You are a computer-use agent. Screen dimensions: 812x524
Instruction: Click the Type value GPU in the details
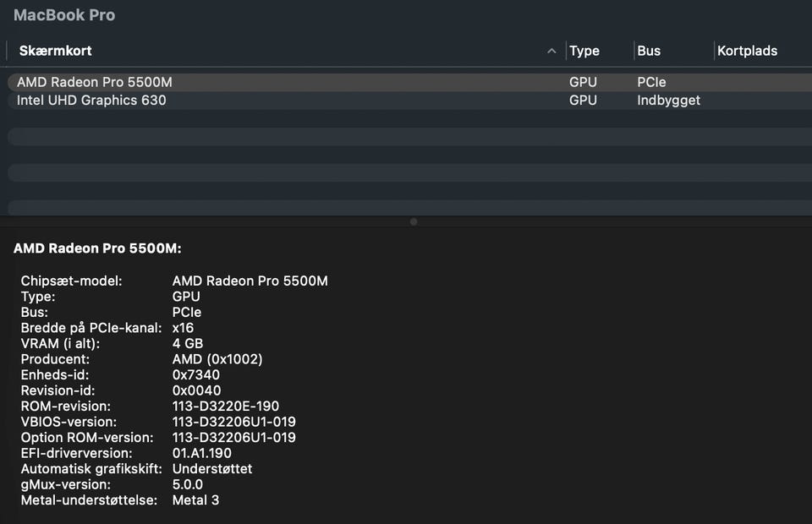pos(186,297)
